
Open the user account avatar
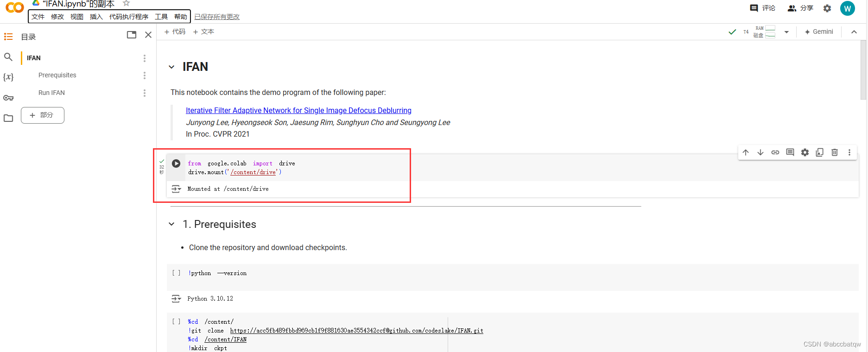point(848,8)
